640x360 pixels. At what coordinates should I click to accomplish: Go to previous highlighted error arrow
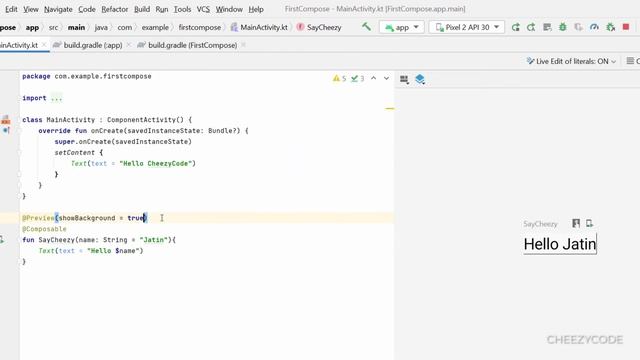coord(373,78)
